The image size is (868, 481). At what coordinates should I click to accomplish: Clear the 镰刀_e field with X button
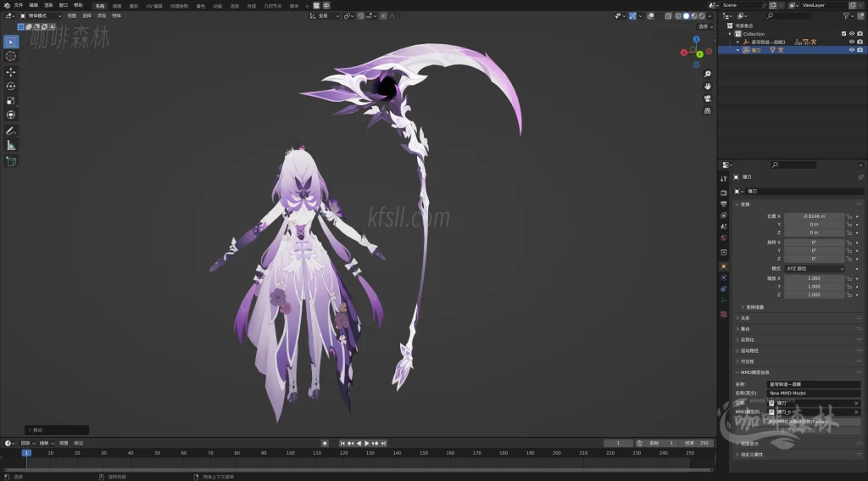point(856,412)
